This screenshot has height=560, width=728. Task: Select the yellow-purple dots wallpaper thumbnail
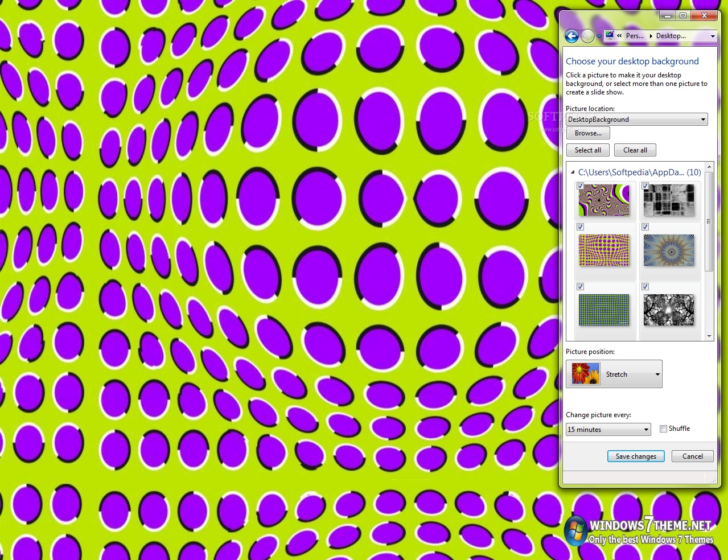point(604,250)
